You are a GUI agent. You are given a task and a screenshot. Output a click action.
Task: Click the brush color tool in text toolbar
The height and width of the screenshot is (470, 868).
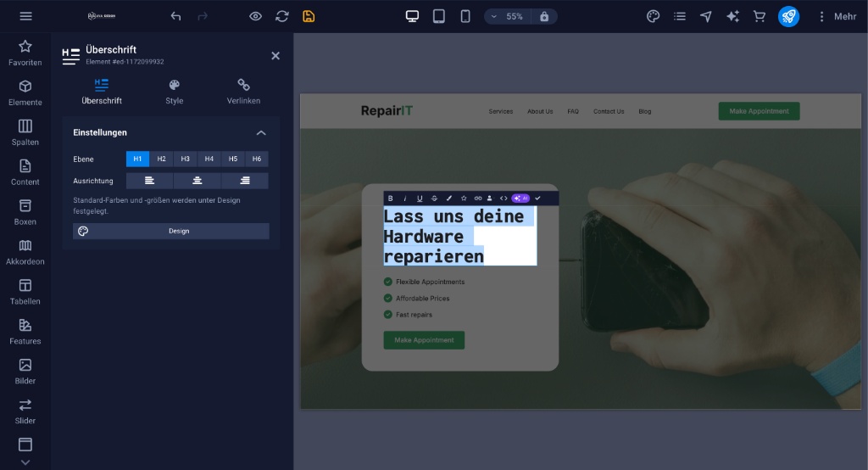coord(449,199)
